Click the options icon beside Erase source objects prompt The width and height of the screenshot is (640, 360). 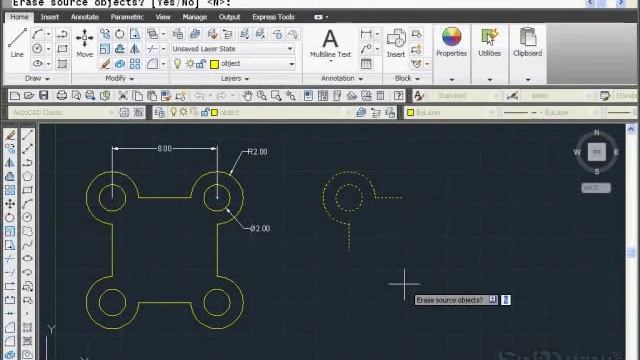pyautogui.click(x=492, y=300)
